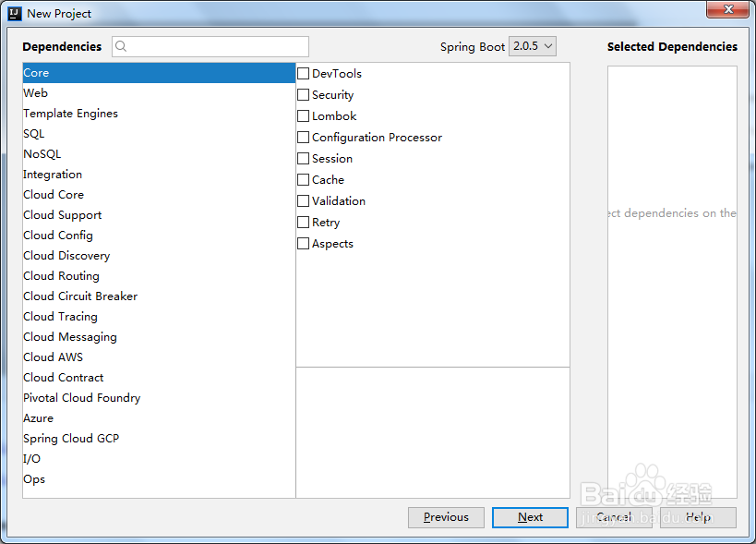Select the I/O category
The image size is (756, 544).
[x=159, y=458]
